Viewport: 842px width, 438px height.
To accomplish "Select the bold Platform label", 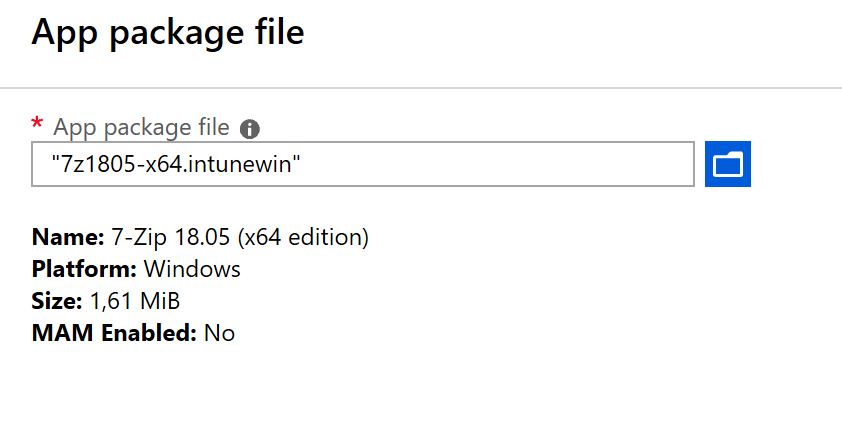I will [x=84, y=269].
